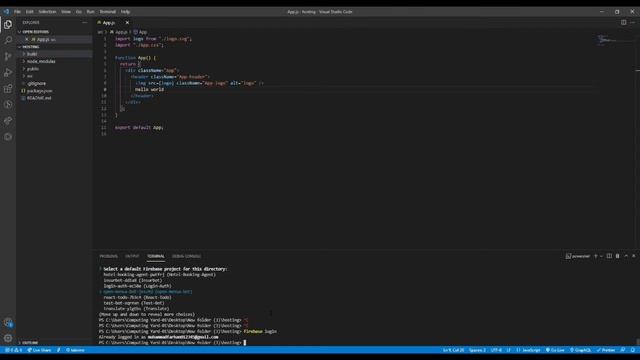Open the Run menu
The width and height of the screenshot is (640, 360).
90,12
